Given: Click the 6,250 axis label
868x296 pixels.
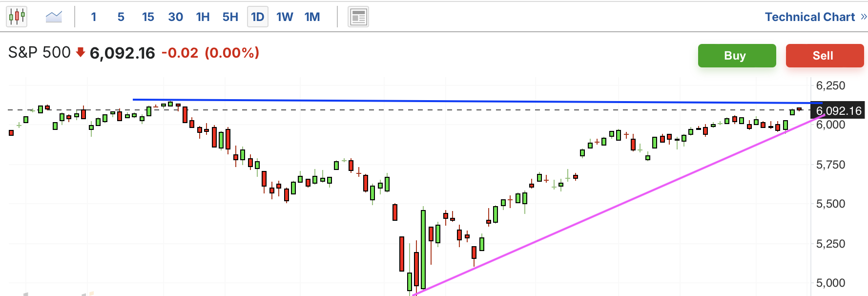Looking at the screenshot, I should click(831, 85).
